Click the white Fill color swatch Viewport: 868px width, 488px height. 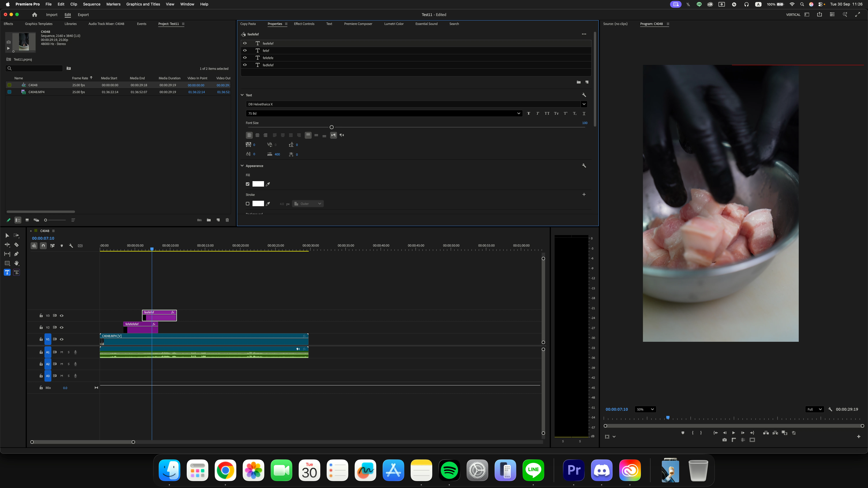(x=258, y=184)
